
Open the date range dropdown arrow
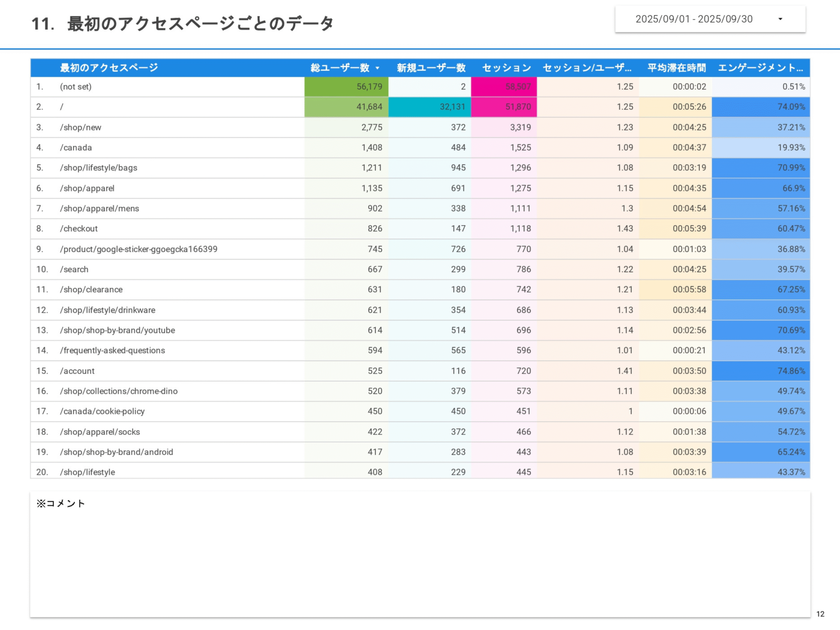[780, 19]
